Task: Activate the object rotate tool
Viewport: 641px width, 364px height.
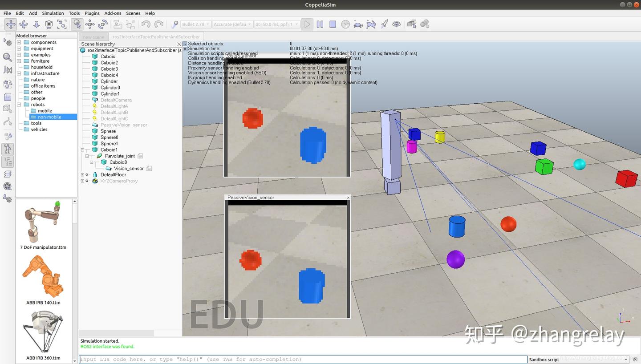Action: [103, 24]
